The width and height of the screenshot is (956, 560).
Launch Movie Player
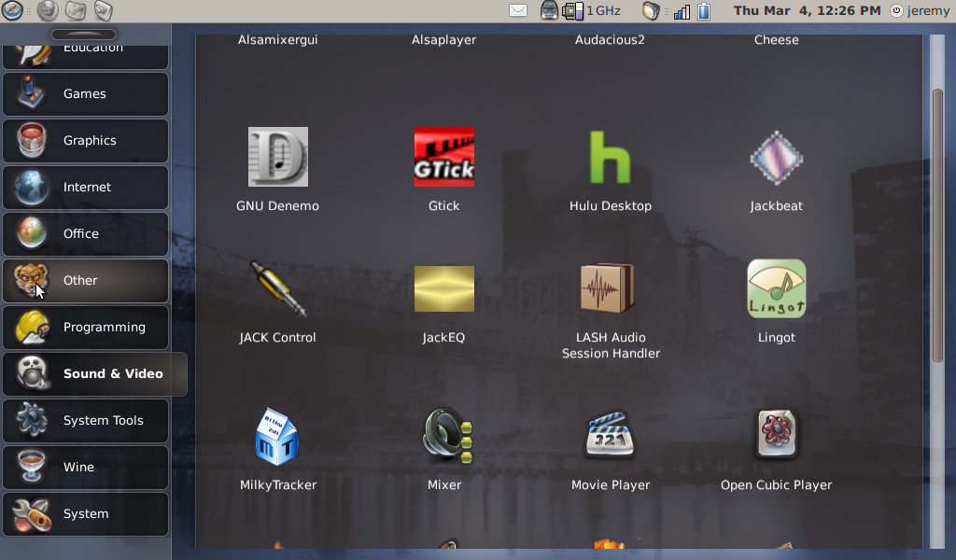click(x=610, y=434)
